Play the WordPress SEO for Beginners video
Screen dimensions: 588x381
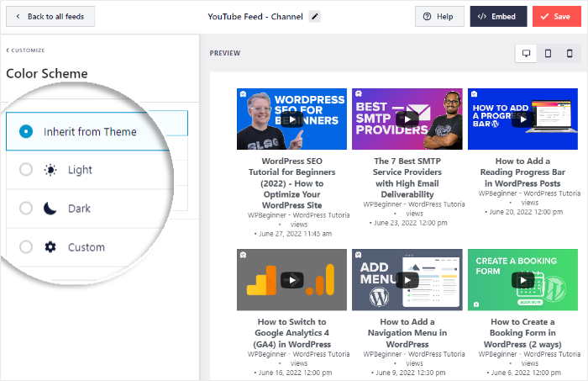tap(291, 119)
